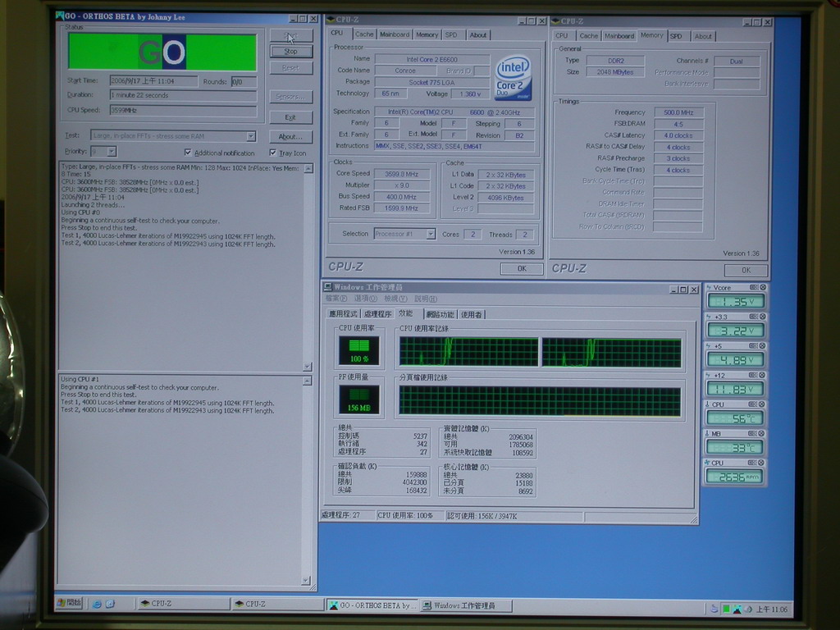Screen dimensions: 840x630
Task: Click the Core Speed value in CPU-Z
Action: pos(401,174)
